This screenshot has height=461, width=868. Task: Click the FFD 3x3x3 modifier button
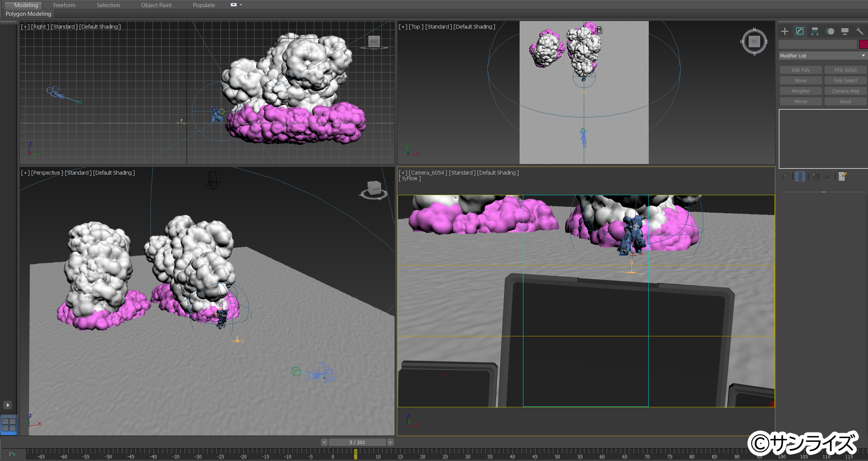[x=845, y=70]
